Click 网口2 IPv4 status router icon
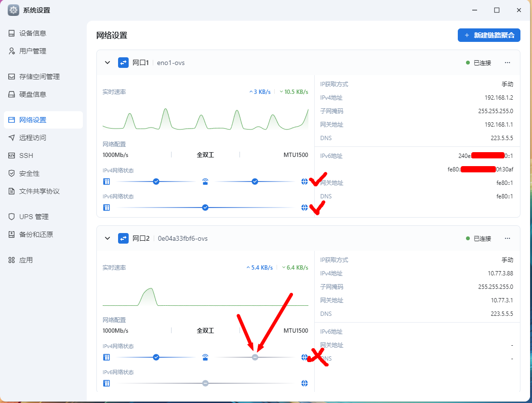 pos(205,357)
